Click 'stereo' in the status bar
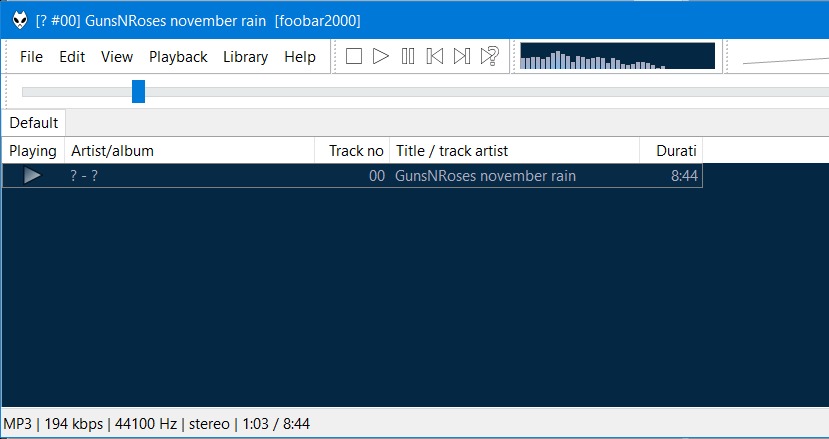The image size is (829, 439). 209,424
